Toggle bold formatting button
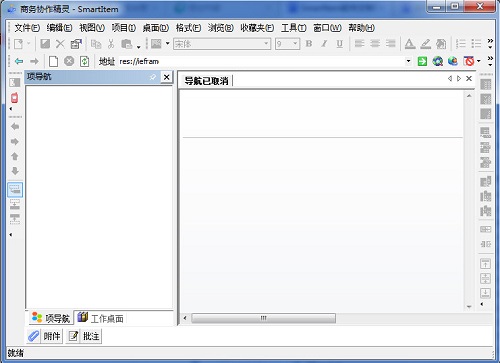 pos(309,44)
